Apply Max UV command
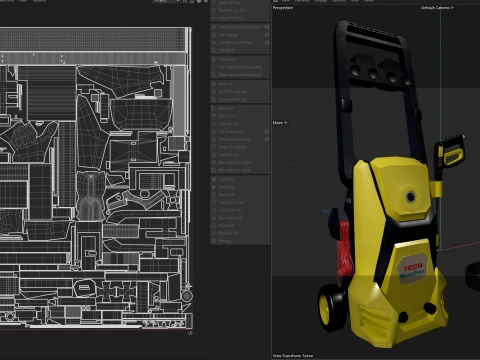This screenshot has height=360, width=480. tap(240, 84)
